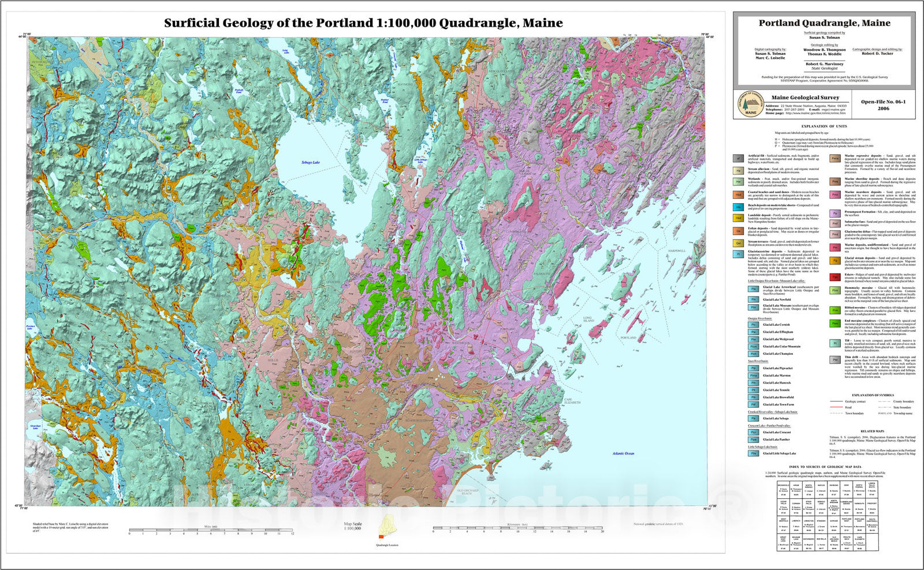Viewport: 924px width, 570px height.
Task: Select the Glacial Lake Brownfield swatch
Action: tap(754, 397)
